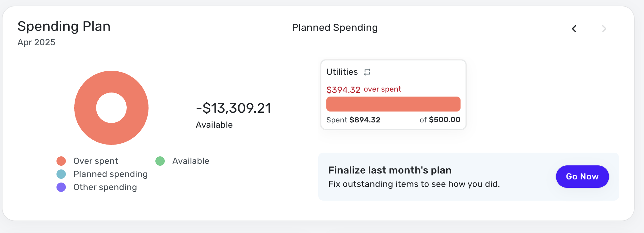Viewport: 644px width, 233px height.
Task: Select the Planned spending legend label
Action: tap(110, 174)
